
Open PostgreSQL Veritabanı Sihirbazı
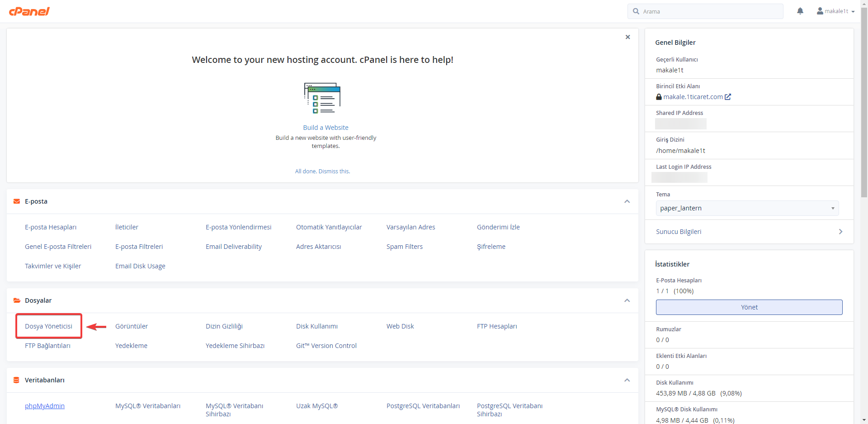click(x=509, y=410)
